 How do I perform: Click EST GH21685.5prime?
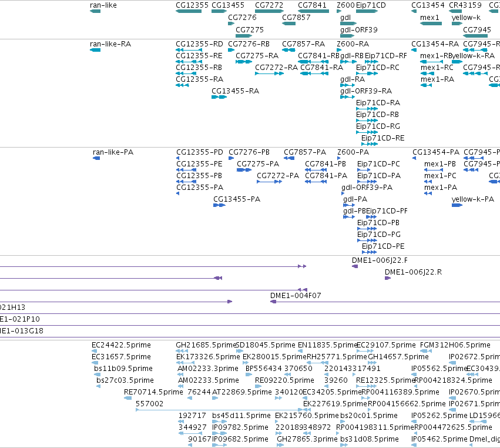coord(206,345)
